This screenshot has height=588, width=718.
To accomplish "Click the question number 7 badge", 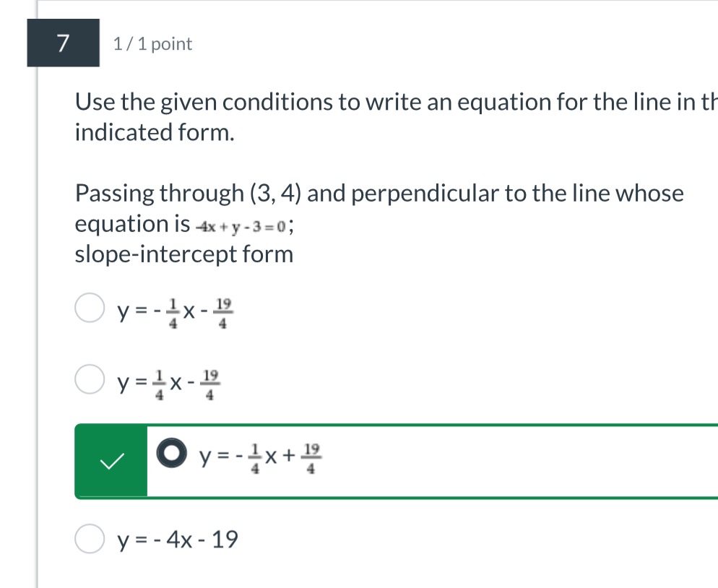I will tap(63, 43).
